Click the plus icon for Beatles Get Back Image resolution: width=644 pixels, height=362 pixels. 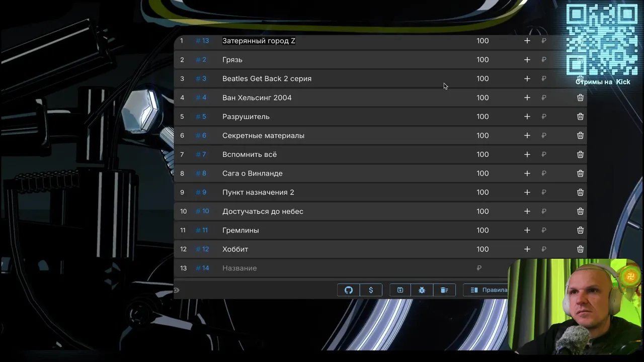pyautogui.click(x=527, y=78)
